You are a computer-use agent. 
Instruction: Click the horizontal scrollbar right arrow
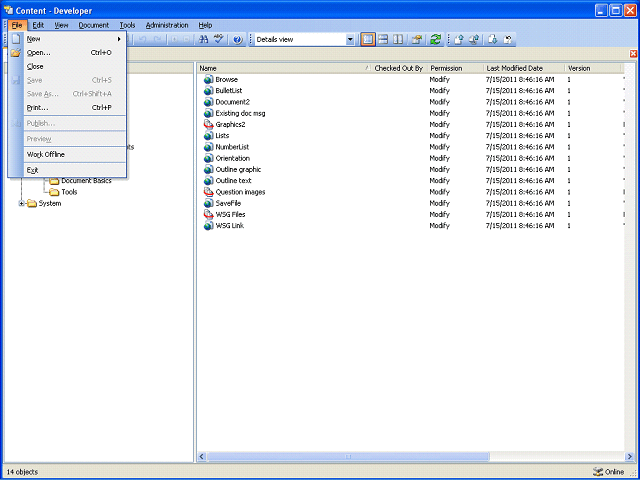click(630, 456)
